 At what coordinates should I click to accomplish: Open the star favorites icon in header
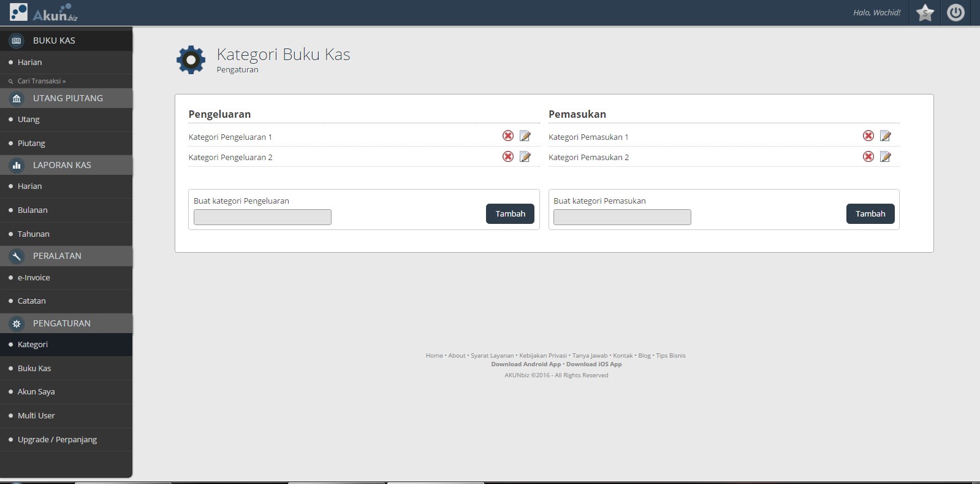(x=925, y=12)
